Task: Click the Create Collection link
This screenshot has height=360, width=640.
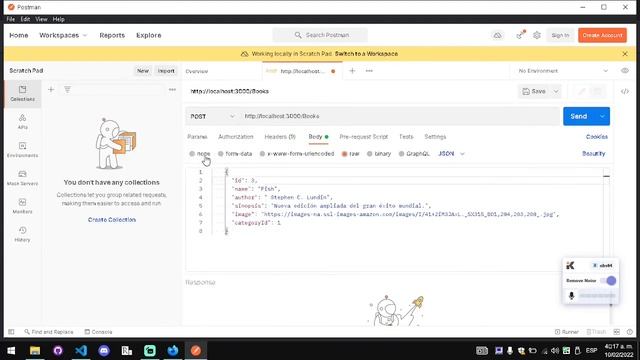Action: 112,220
